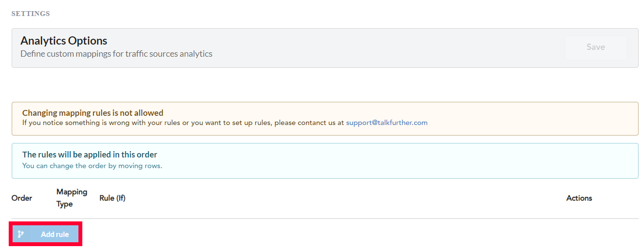Click the SETTINGS section label
The height and width of the screenshot is (250, 644).
pyautogui.click(x=31, y=14)
